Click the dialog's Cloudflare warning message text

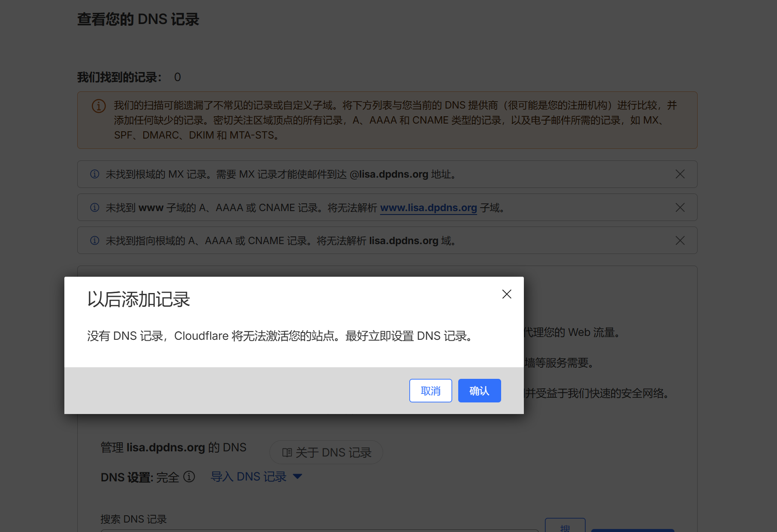point(281,336)
